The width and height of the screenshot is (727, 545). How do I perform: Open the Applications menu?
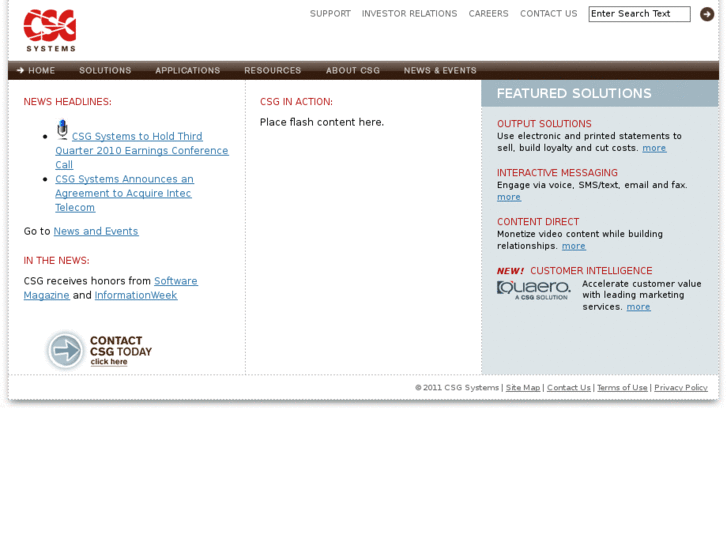pyautogui.click(x=188, y=71)
